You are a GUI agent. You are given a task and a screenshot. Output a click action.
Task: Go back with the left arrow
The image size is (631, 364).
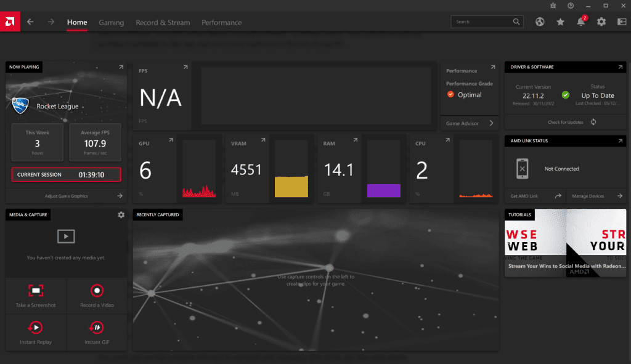(30, 22)
